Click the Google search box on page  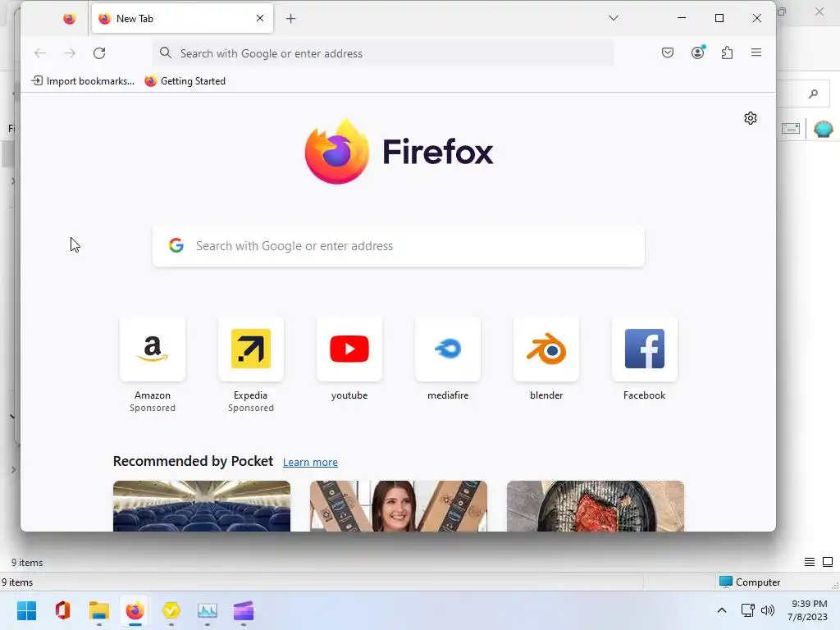tap(399, 246)
